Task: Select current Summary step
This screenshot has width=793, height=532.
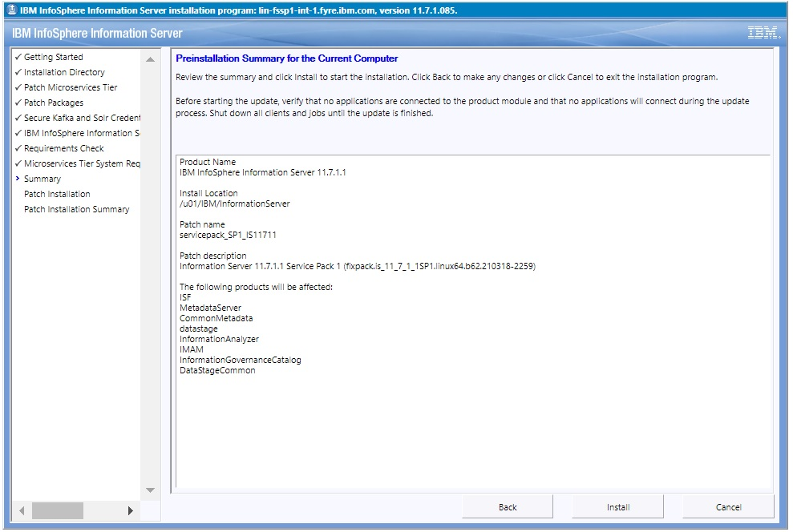Action: coord(42,179)
